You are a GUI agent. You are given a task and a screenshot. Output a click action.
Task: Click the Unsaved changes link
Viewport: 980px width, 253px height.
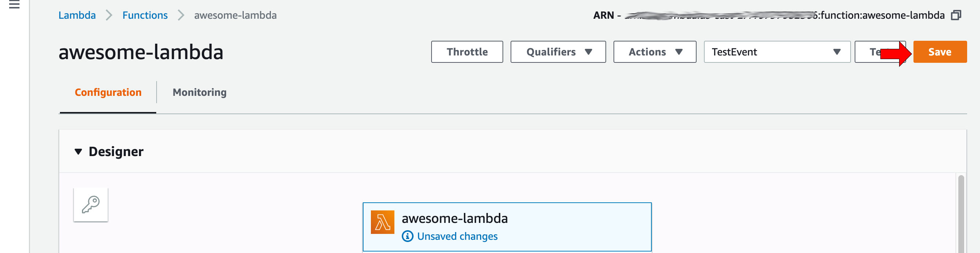coord(457,236)
